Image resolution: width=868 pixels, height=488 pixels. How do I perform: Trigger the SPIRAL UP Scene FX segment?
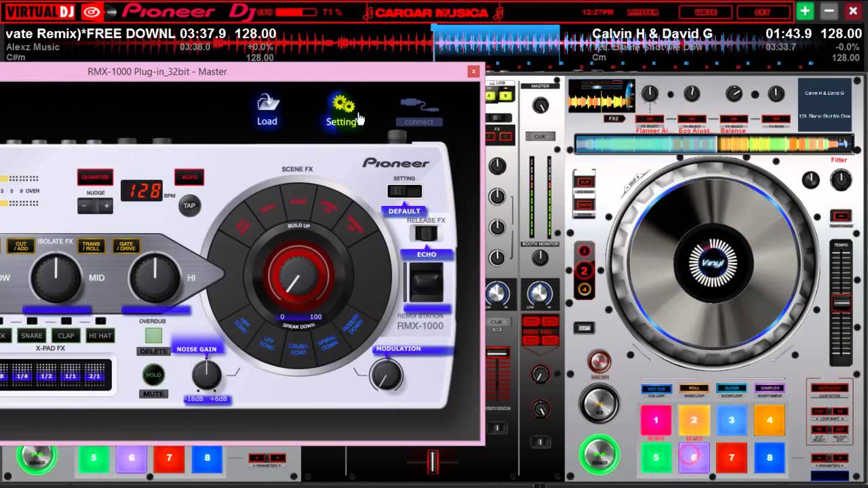tap(329, 207)
